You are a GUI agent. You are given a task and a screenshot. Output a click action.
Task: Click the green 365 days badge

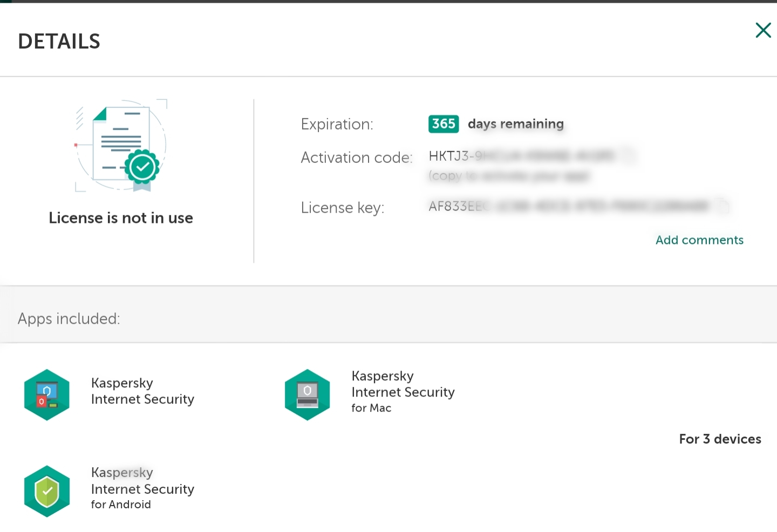[x=444, y=124]
